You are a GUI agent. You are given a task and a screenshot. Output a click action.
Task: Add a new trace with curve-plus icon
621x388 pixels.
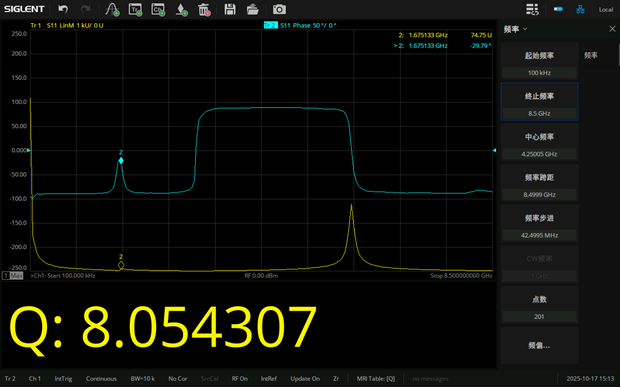pos(112,9)
